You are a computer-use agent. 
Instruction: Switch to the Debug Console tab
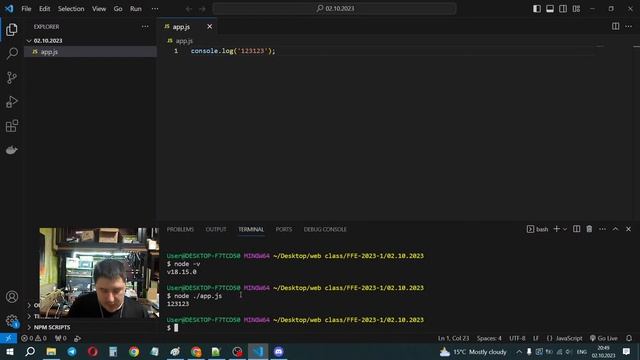point(325,229)
